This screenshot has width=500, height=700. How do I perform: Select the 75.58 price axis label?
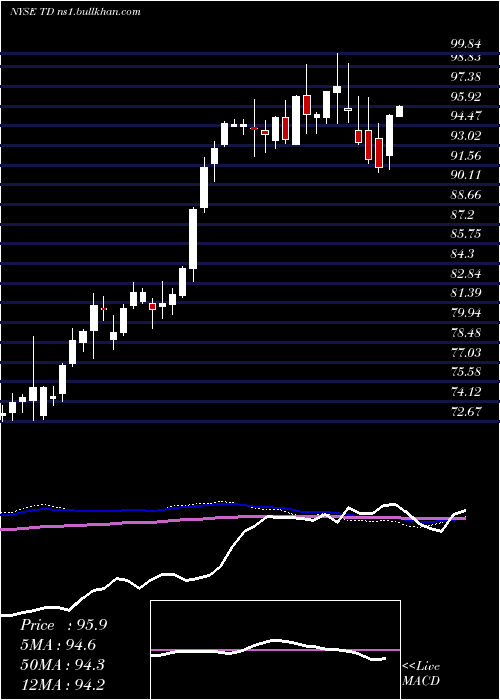[466, 372]
